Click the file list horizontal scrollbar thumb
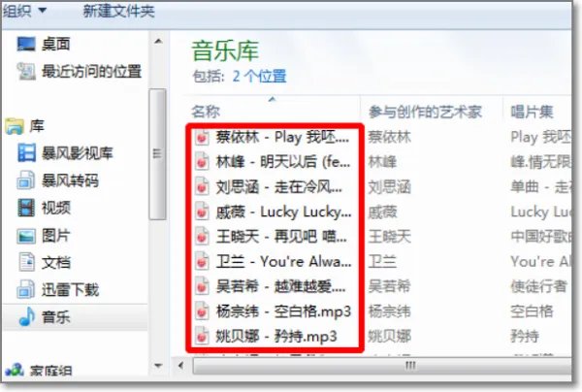 click(382, 366)
